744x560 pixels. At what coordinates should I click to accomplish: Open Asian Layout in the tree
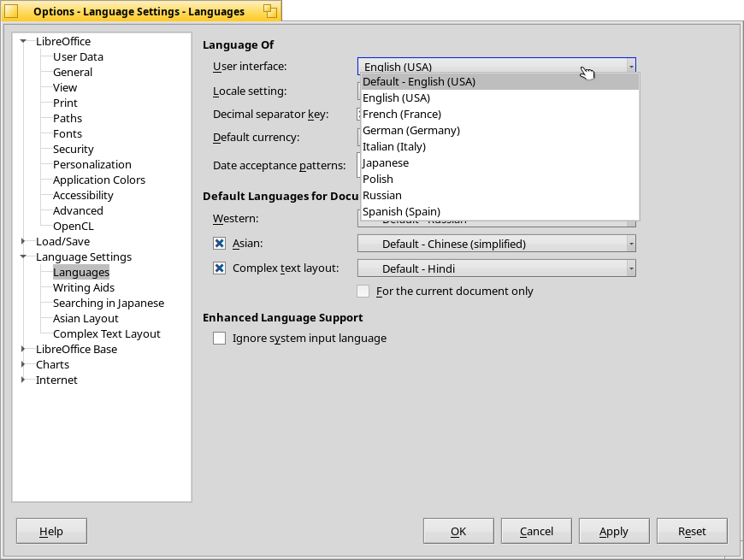click(86, 319)
